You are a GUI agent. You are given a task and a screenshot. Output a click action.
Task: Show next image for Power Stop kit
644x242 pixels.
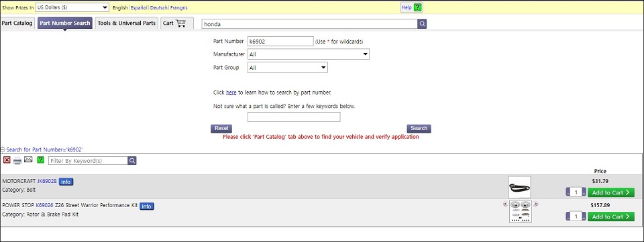point(535,204)
